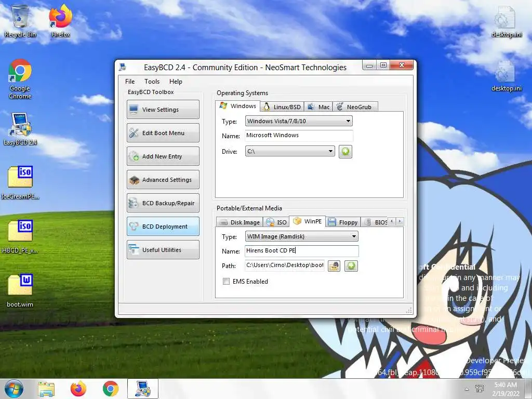Image resolution: width=532 pixels, height=399 pixels.
Task: Open Useful Utilities
Action: pyautogui.click(x=163, y=250)
